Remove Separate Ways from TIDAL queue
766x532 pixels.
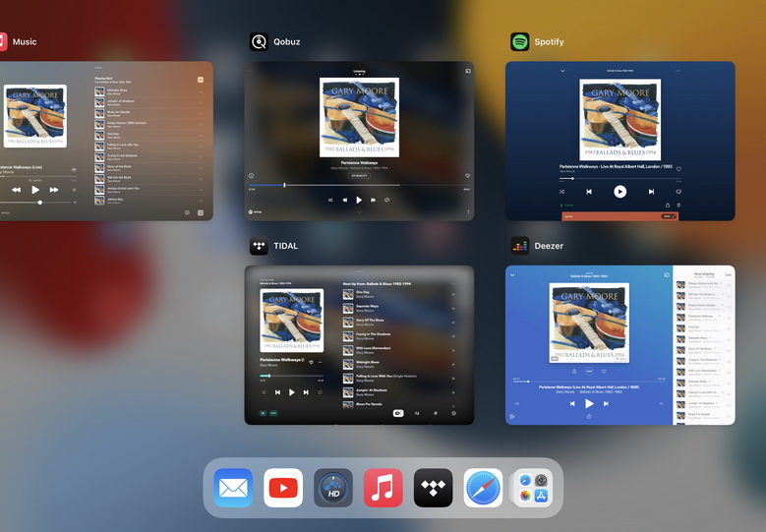453,308
